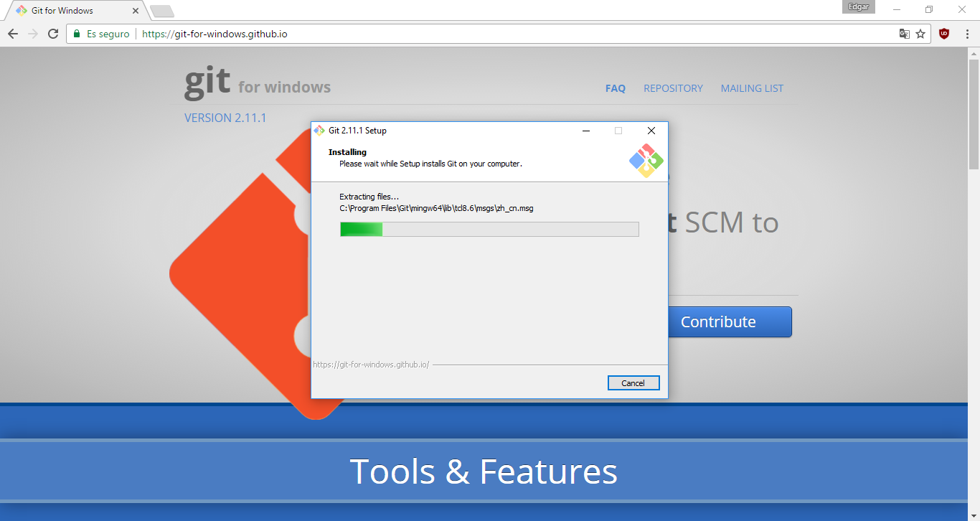
Task: Click the translate page icon
Action: coord(905,34)
